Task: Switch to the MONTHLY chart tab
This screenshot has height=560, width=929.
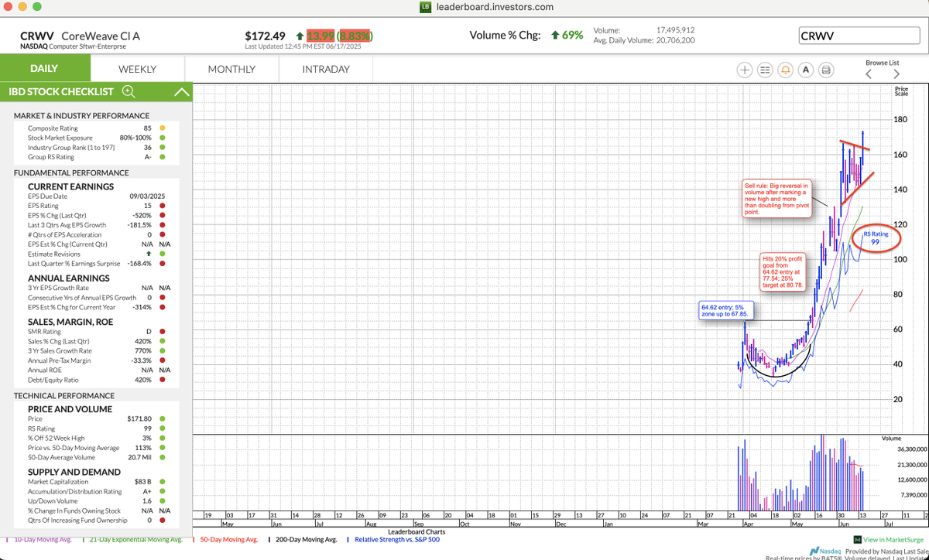Action: (x=231, y=69)
